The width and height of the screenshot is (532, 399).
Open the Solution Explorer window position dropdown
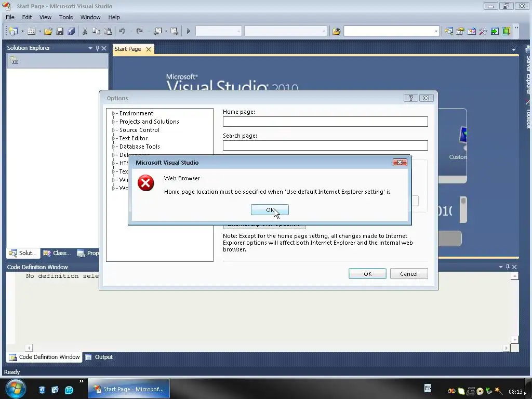click(x=90, y=48)
